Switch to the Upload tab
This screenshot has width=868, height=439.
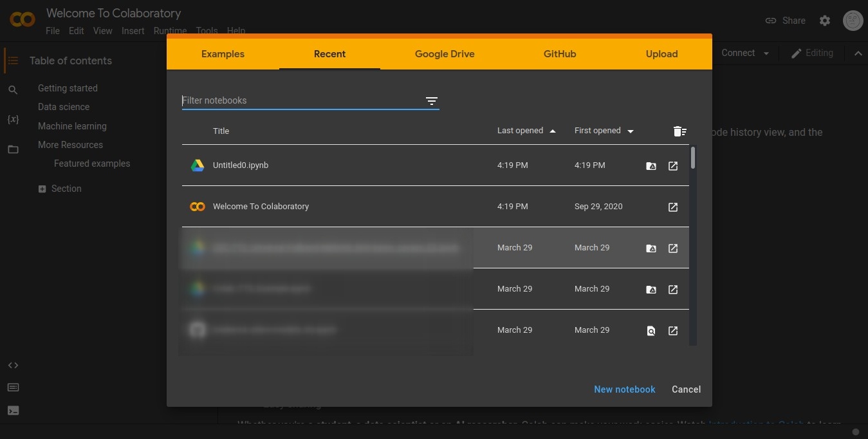[x=661, y=54]
